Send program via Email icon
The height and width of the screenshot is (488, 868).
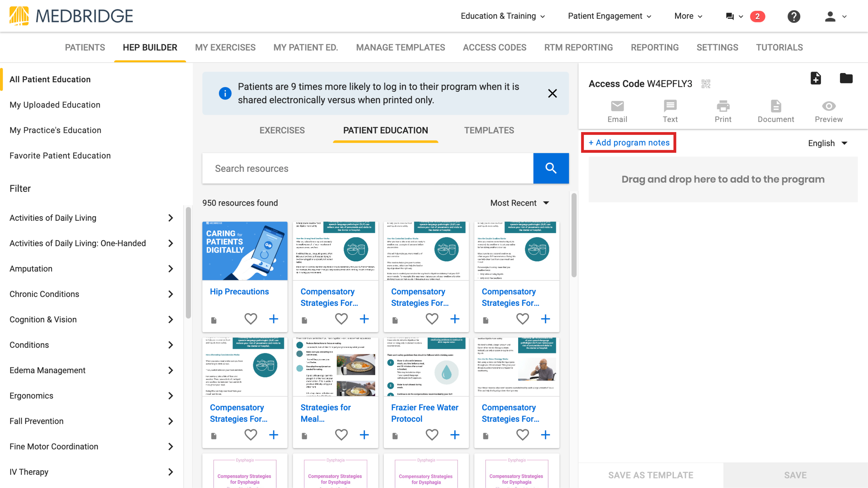pos(617,111)
